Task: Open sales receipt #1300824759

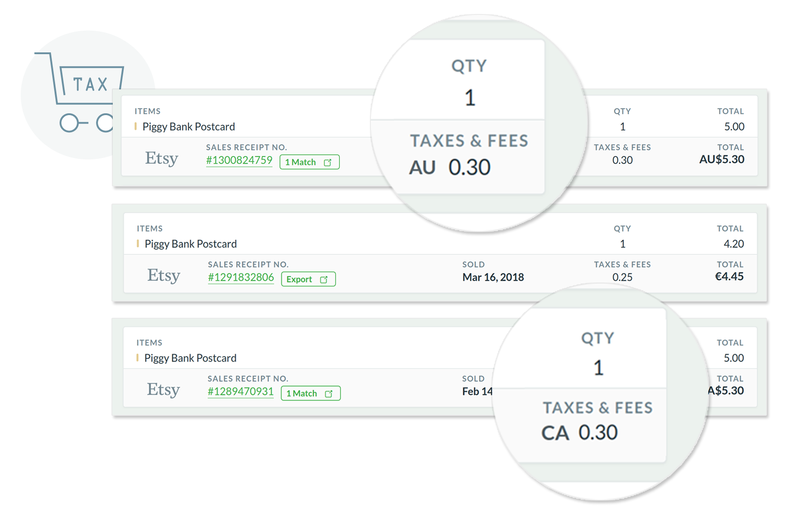Action: (x=239, y=160)
